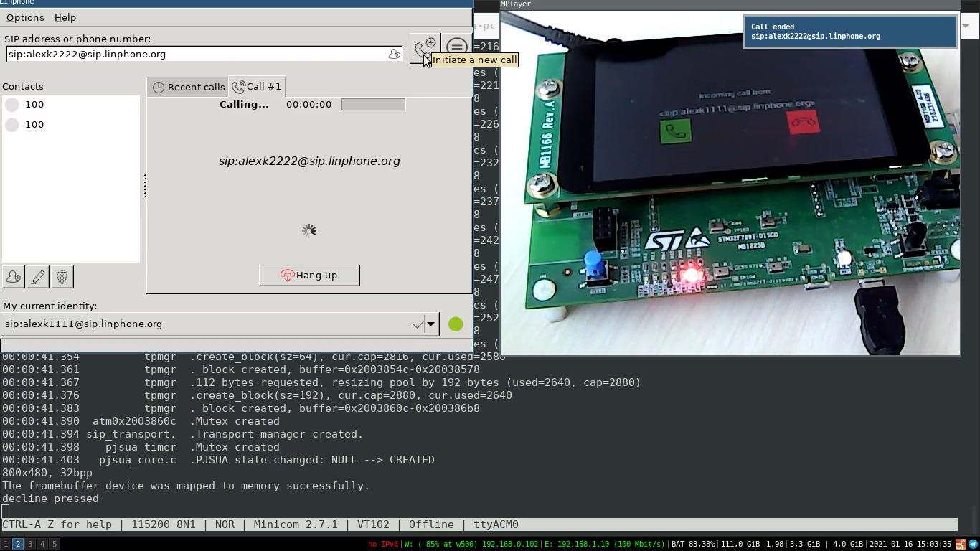Click 'Offline' in the minicom status line

(431, 524)
